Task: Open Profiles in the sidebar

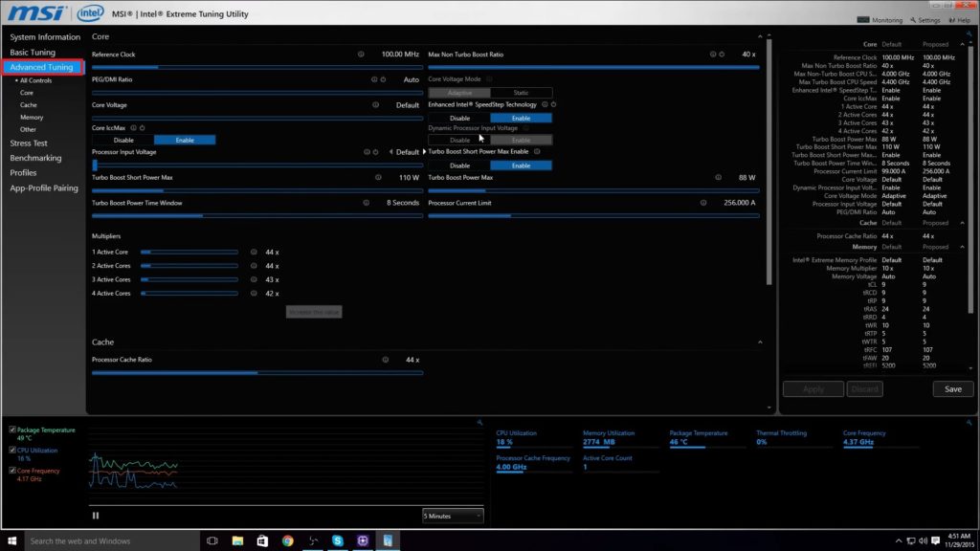Action: tap(23, 173)
